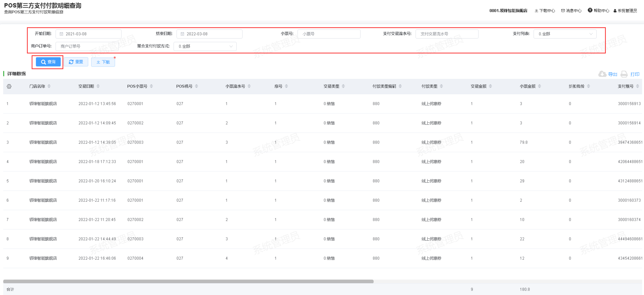
Task: Open the 下载中心 download center icon
Action: (x=536, y=11)
